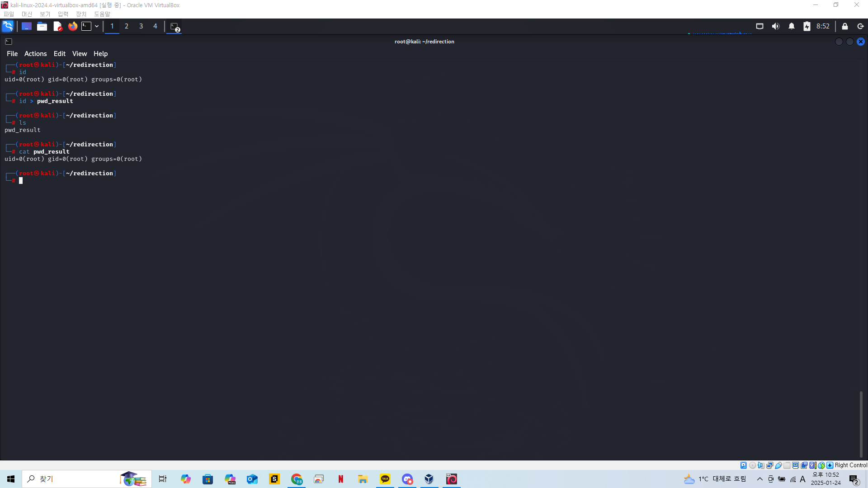Click the lock screen padlock icon
868x488 pixels.
pyautogui.click(x=844, y=26)
